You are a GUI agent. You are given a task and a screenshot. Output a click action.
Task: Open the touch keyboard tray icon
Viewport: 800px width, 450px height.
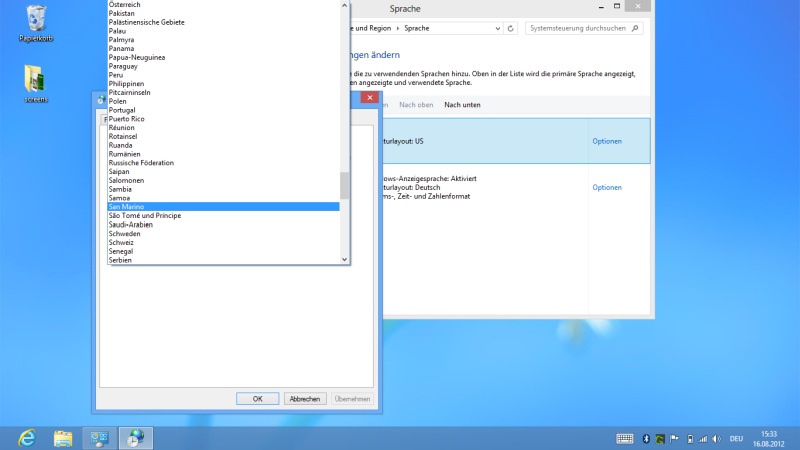click(624, 439)
